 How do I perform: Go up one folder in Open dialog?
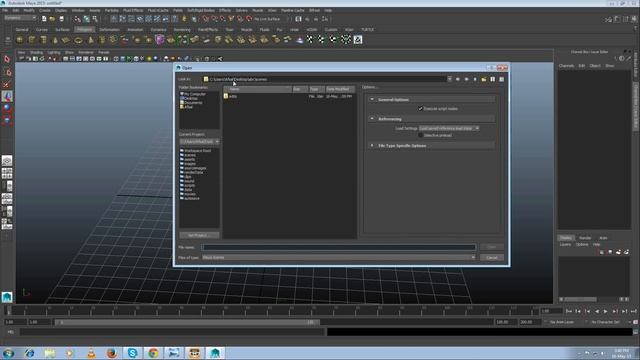[475, 79]
